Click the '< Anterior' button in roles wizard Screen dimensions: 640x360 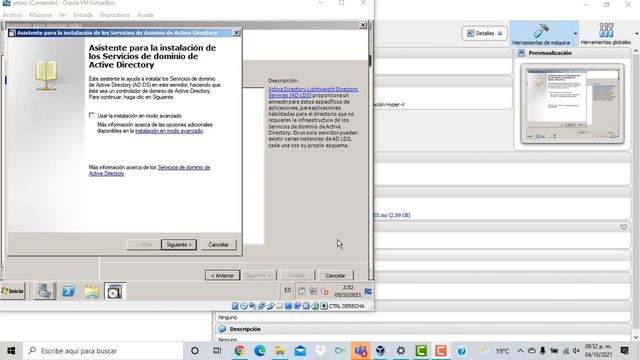point(222,276)
